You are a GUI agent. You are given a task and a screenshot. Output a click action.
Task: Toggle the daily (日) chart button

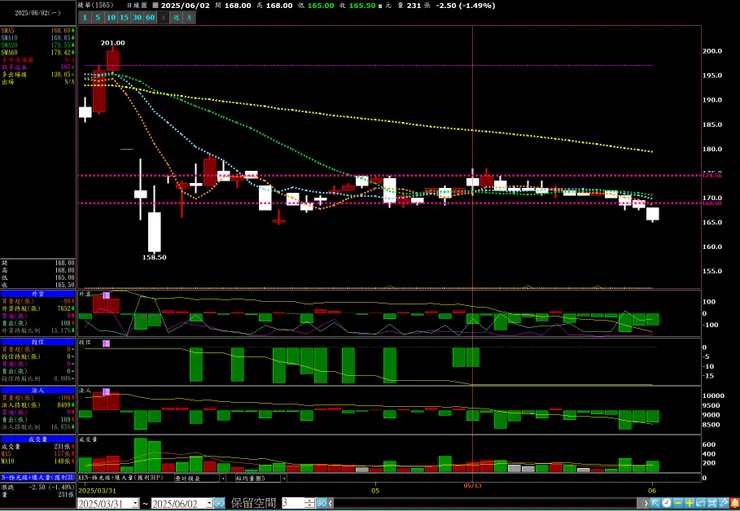click(163, 17)
